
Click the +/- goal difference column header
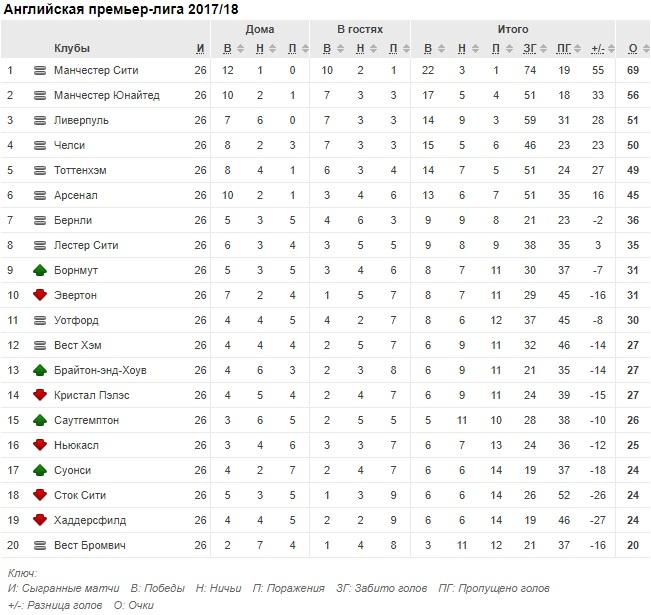[597, 48]
